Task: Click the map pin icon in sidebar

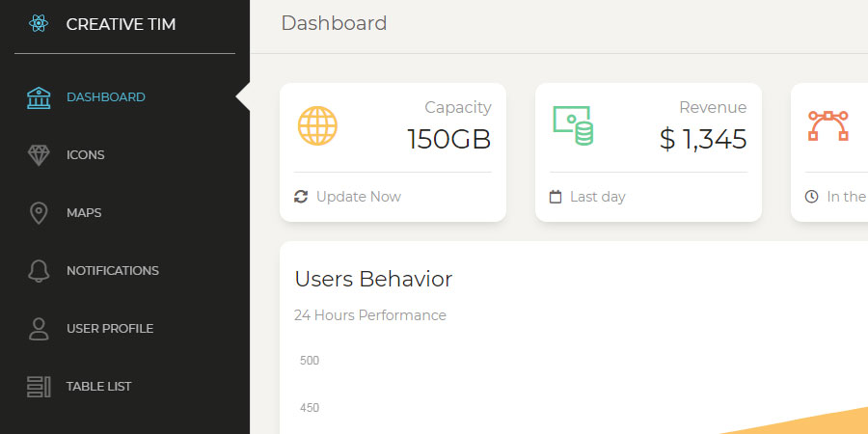Action: pyautogui.click(x=39, y=213)
